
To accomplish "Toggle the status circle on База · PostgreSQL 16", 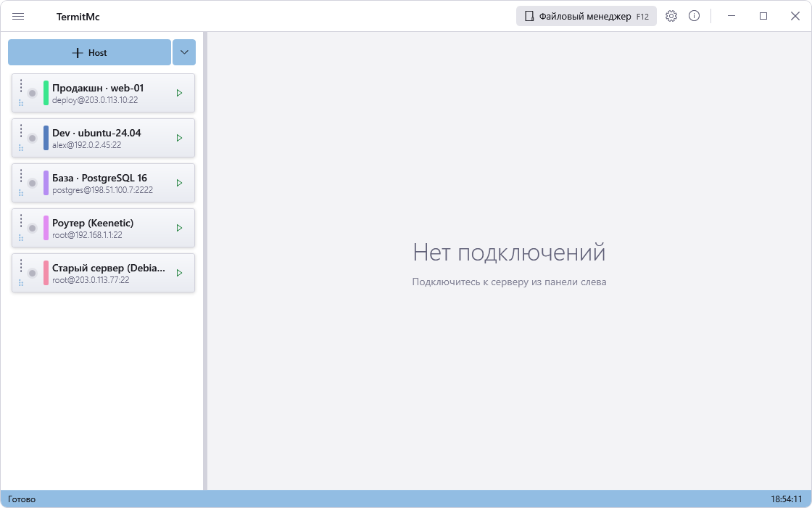I will [32, 183].
